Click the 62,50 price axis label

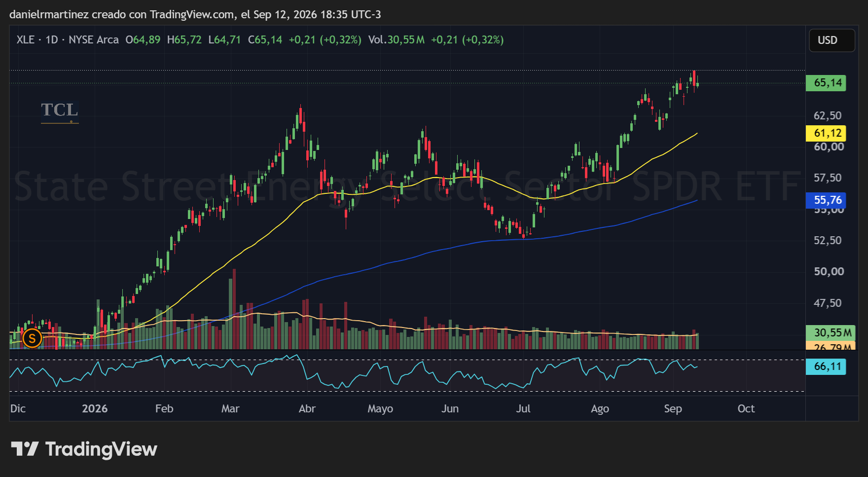tap(828, 116)
